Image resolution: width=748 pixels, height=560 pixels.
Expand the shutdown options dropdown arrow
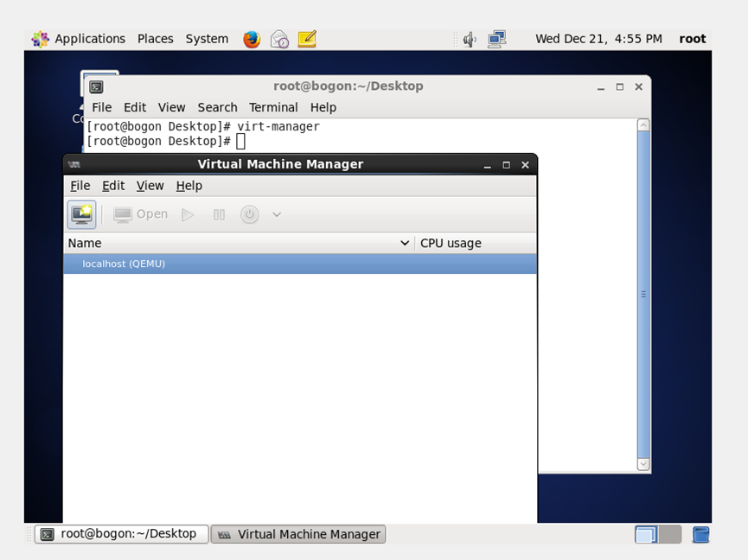click(x=277, y=215)
